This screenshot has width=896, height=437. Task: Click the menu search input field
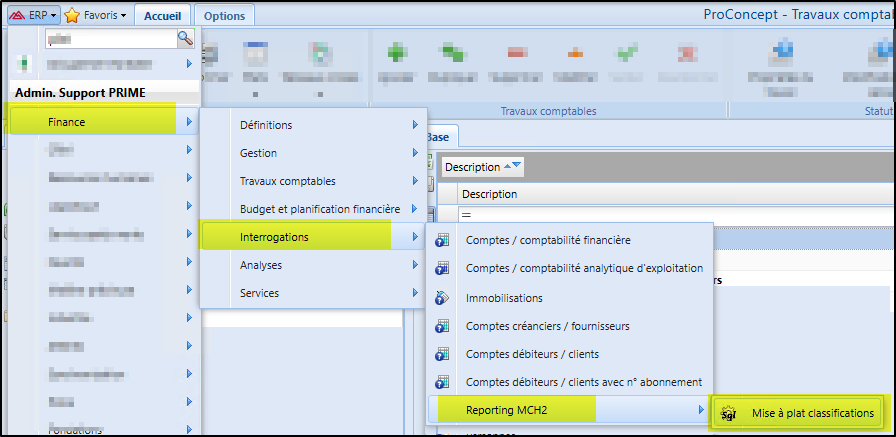pos(110,38)
